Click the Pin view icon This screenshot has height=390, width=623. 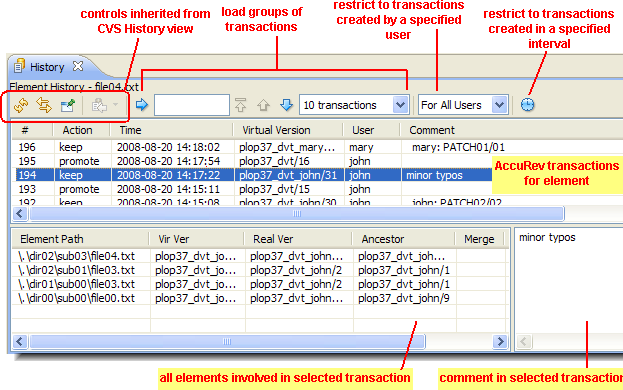(68, 105)
